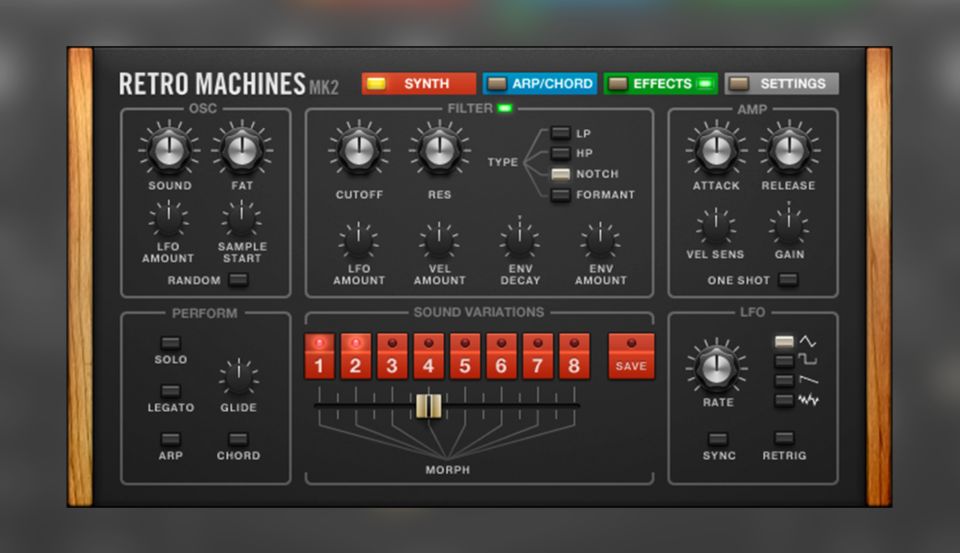Click the OSC SOUND knob
Screen dimensions: 960x553
[170, 150]
